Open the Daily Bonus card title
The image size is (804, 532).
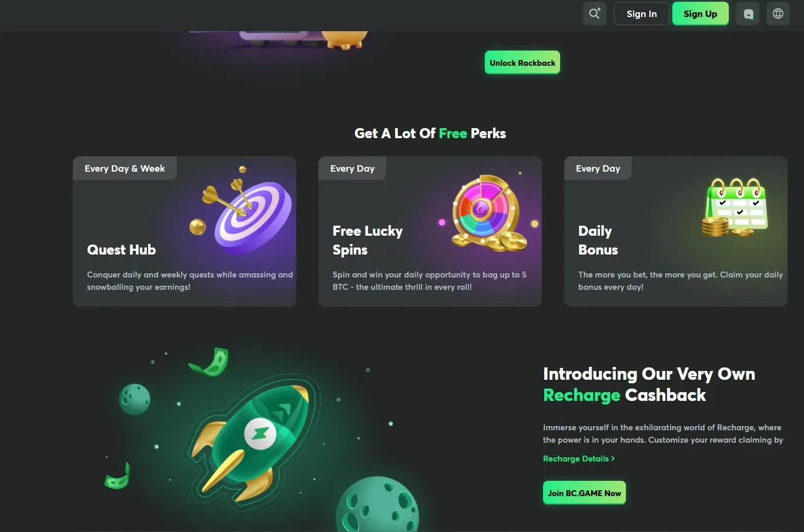click(x=598, y=240)
